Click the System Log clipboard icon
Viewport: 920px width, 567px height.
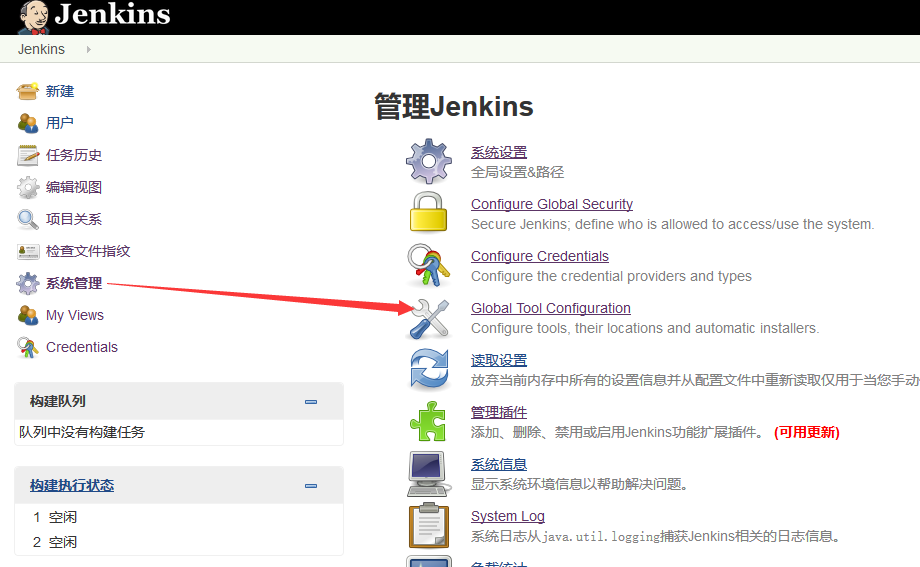429,525
